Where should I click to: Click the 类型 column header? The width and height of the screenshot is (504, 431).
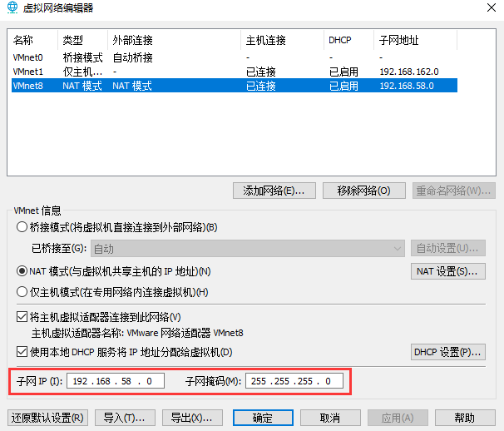(x=82, y=40)
